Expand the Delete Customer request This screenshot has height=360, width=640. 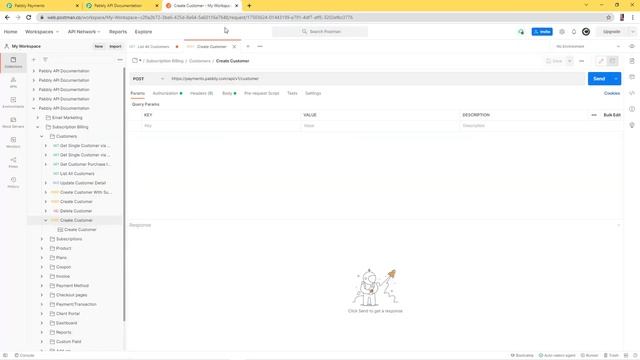tap(46, 211)
